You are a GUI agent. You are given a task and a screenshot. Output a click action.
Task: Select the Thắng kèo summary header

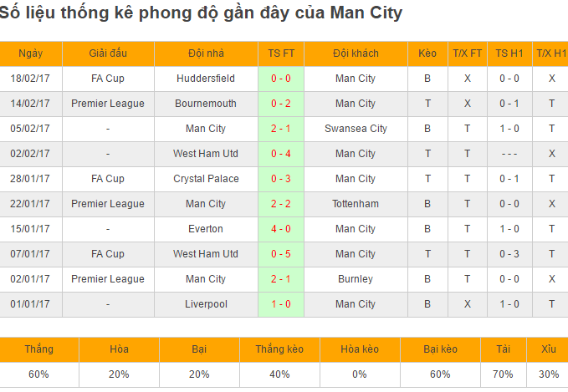(279, 349)
